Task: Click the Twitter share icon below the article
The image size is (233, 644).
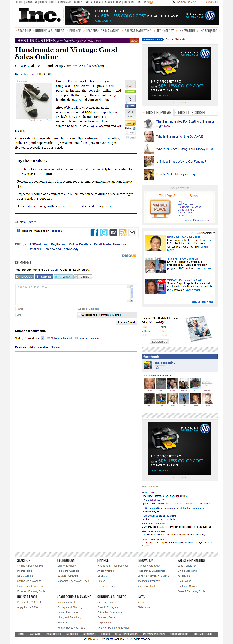Action: click(104, 232)
